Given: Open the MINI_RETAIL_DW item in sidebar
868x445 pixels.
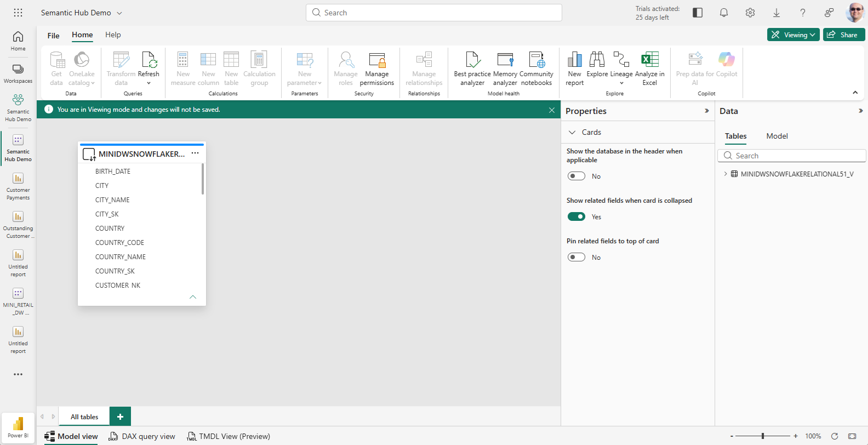Looking at the screenshot, I should tap(18, 301).
